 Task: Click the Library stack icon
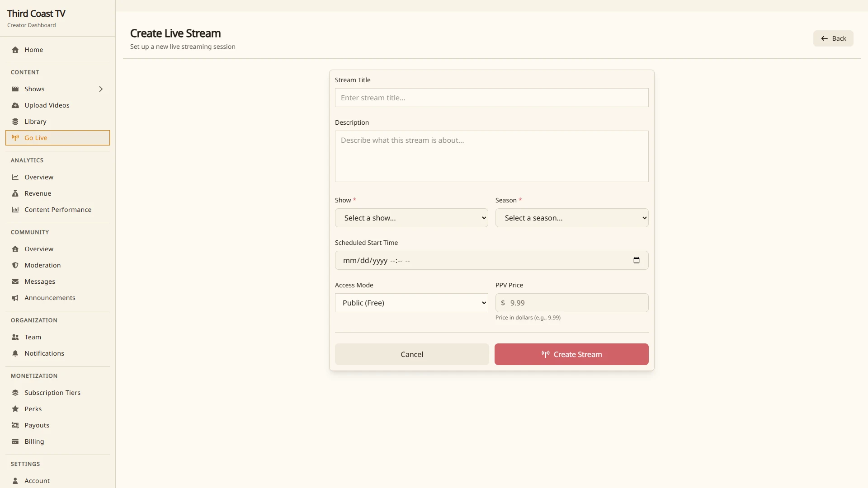15,122
